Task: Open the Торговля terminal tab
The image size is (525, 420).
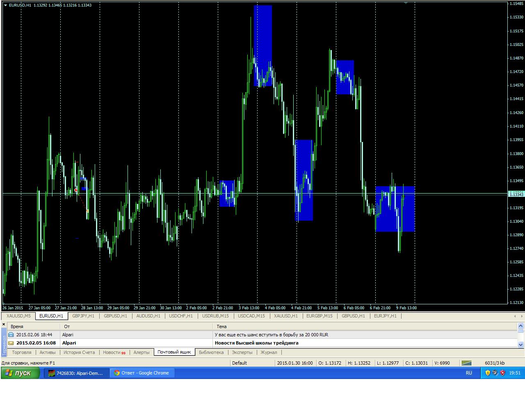Action: tap(22, 352)
